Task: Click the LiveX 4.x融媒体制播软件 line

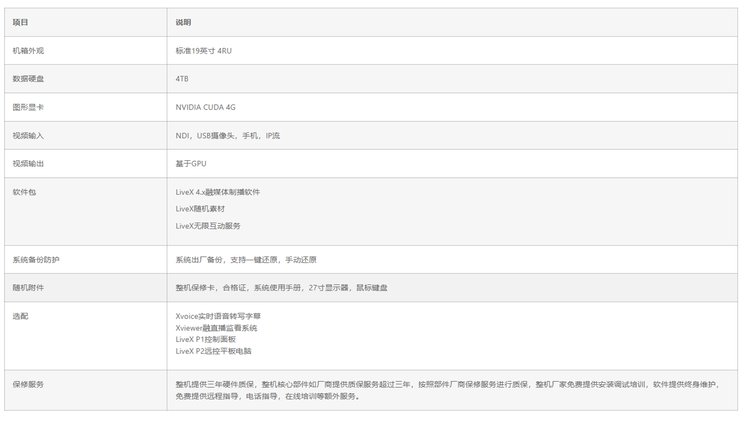Action: pos(222,191)
